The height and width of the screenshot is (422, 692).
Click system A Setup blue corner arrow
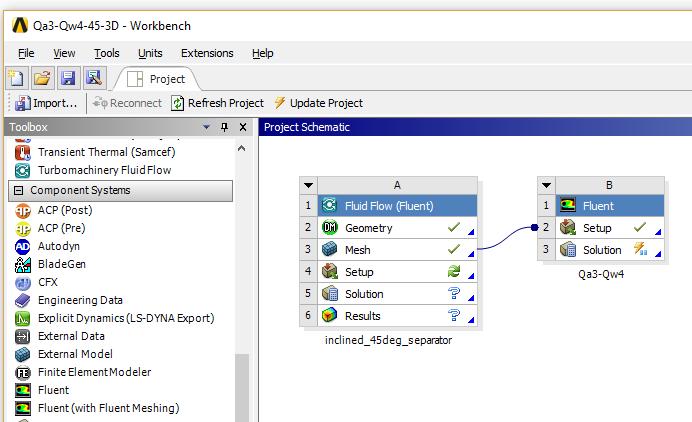(471, 276)
